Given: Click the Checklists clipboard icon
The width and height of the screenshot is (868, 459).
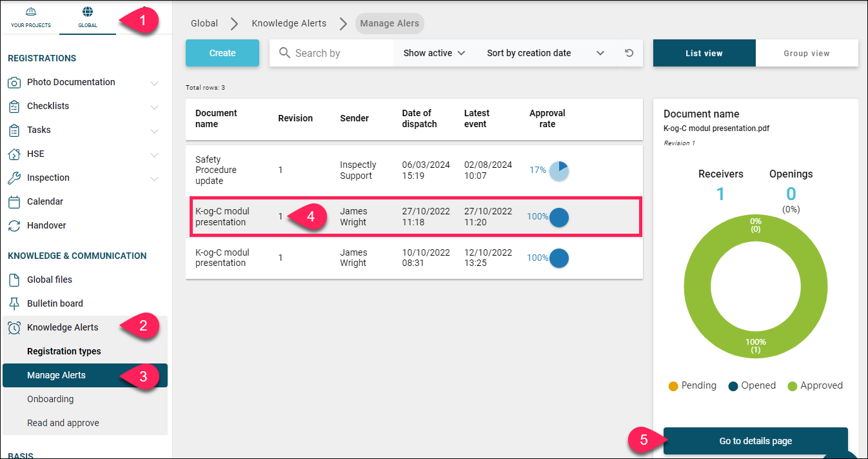Looking at the screenshot, I should 14,107.
